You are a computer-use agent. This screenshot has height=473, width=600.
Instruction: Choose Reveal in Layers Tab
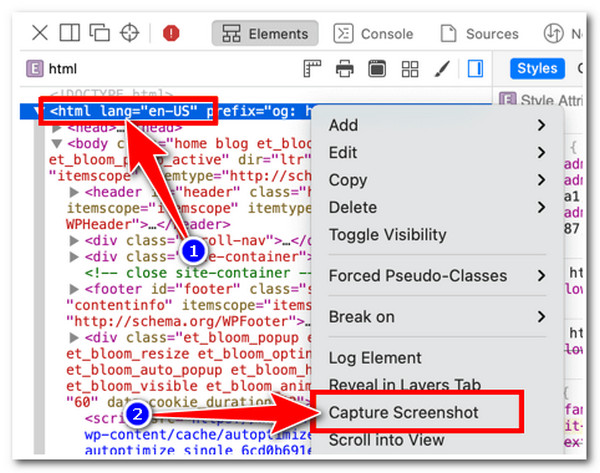(x=437, y=384)
